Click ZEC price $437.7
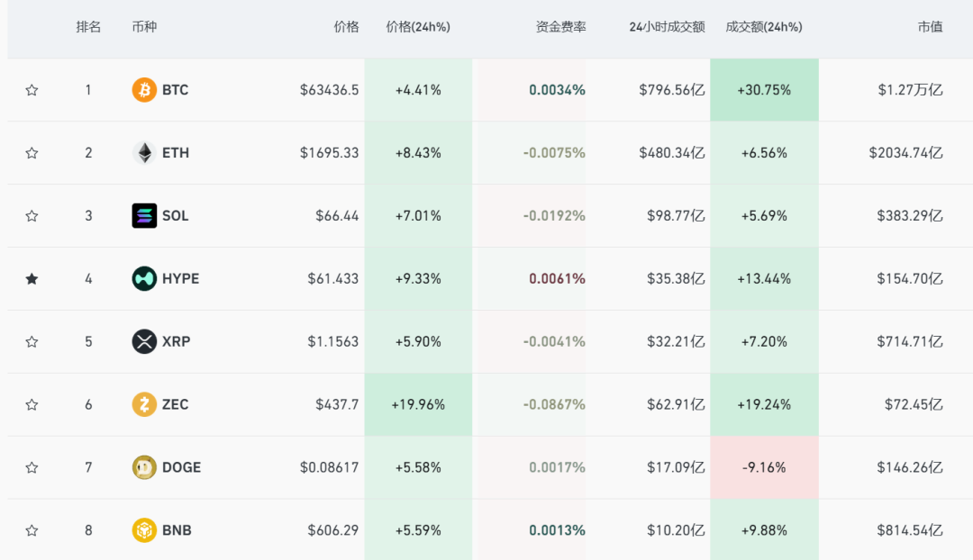 [337, 404]
